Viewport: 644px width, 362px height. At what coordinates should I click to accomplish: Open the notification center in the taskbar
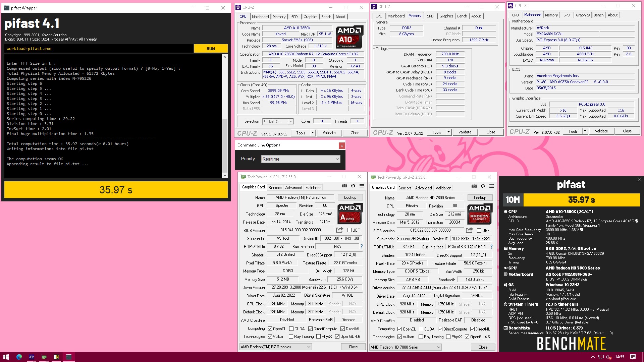633,357
